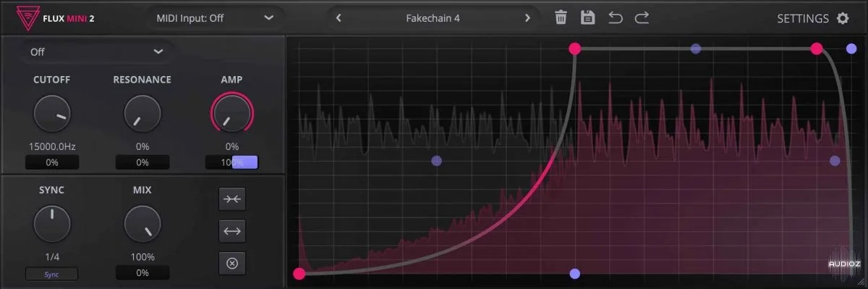
Task: Click the CUTOFF knob
Action: coord(51,114)
